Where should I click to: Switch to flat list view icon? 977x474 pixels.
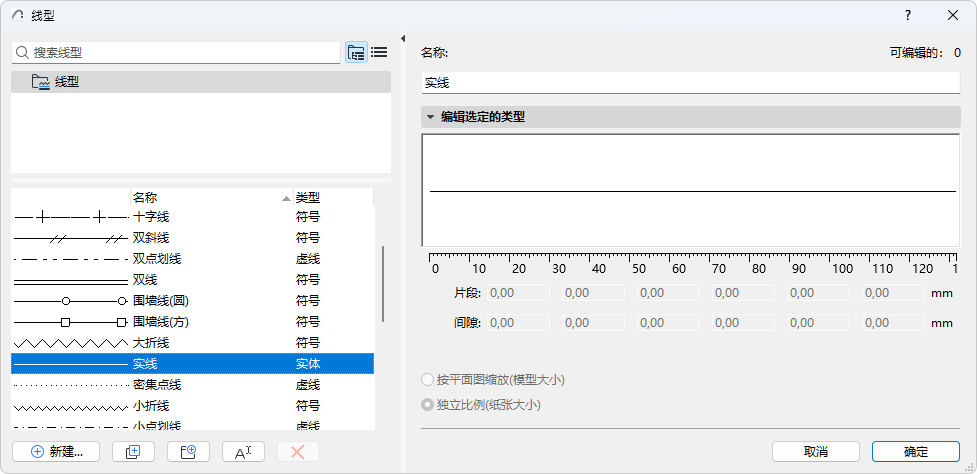tap(379, 52)
